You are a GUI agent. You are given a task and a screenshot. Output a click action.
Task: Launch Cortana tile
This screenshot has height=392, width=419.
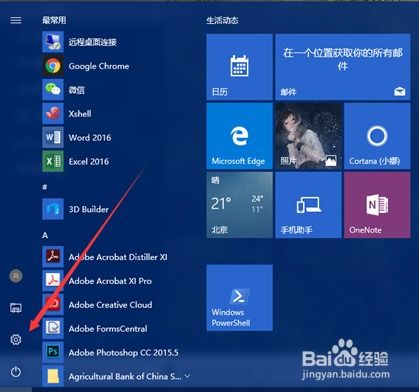377,136
